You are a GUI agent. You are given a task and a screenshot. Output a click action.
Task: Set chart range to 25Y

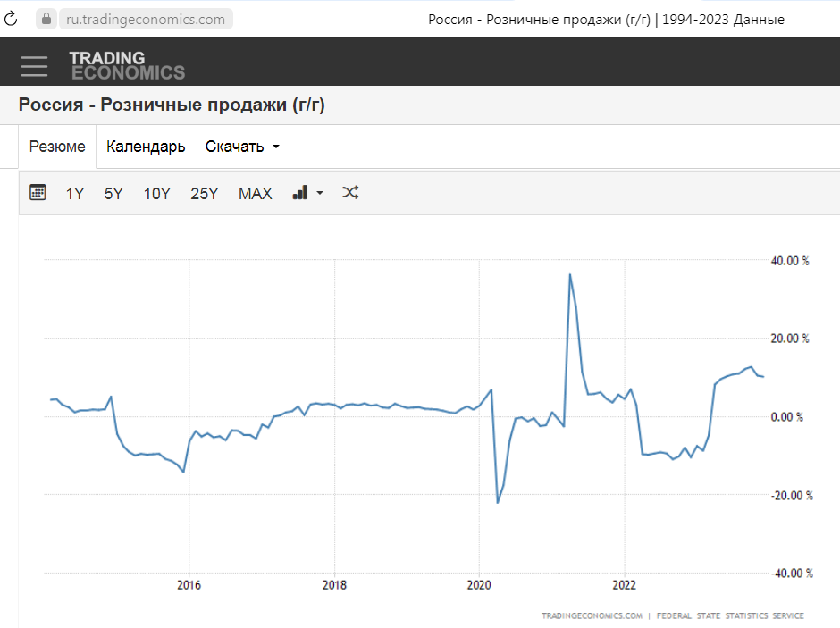204,193
